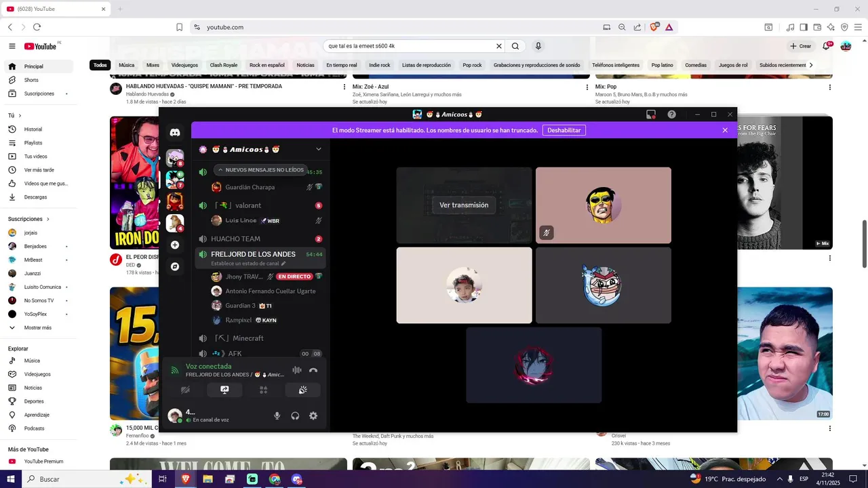Click Windows taskbar Buscar search box
Screen dimensions: 868x488
(x=85, y=479)
